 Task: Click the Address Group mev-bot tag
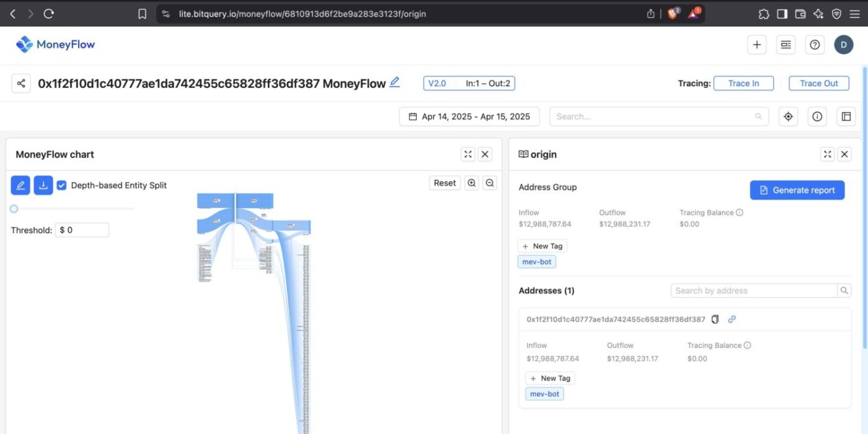[x=537, y=262]
